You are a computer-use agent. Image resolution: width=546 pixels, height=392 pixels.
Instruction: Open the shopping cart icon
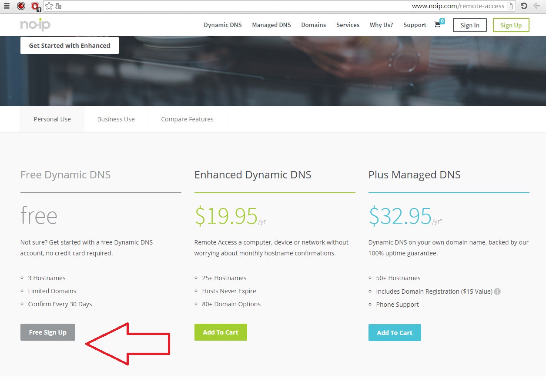pyautogui.click(x=438, y=25)
